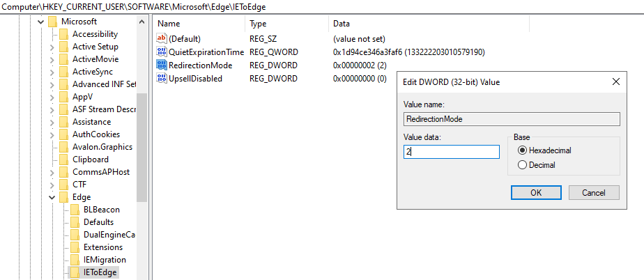Click the IEMigration folder icon
This screenshot has height=280, width=644.
click(75, 260)
